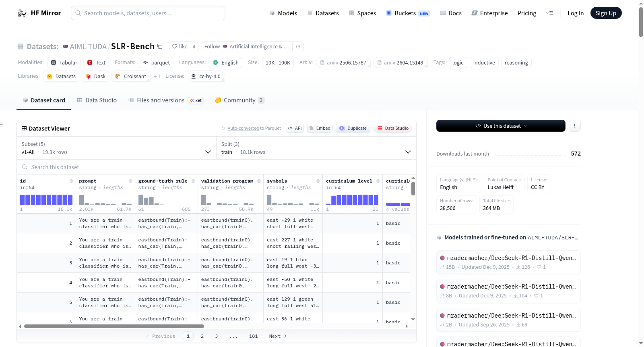
Task: Select the logic tag
Action: [x=458, y=62]
